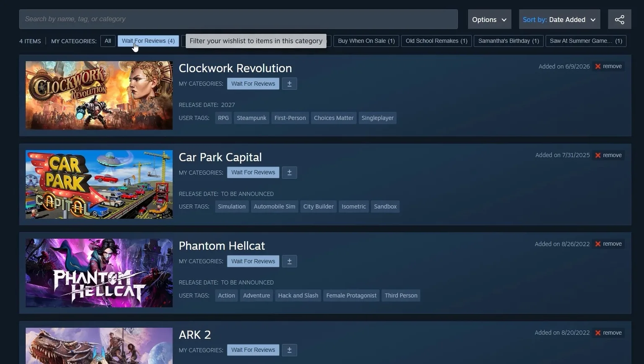Image resolution: width=644 pixels, height=364 pixels.
Task: Open category editor for Clockwork Revolution
Action: pyautogui.click(x=289, y=83)
